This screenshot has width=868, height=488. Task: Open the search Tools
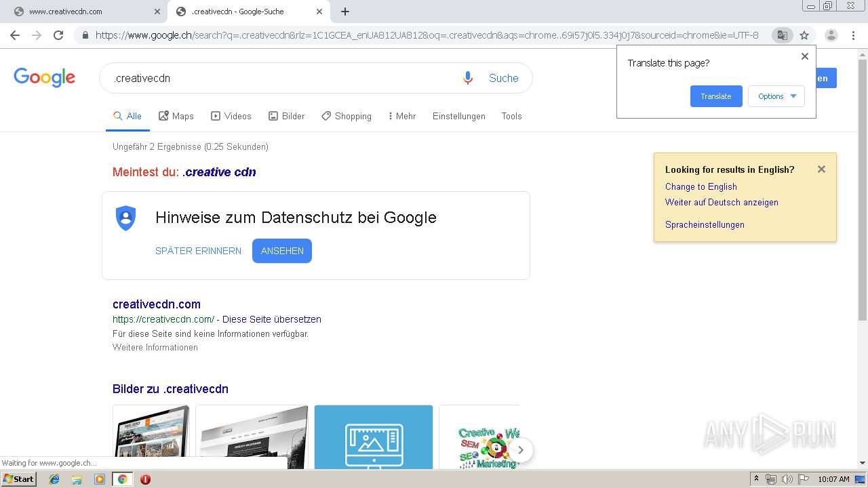click(512, 116)
